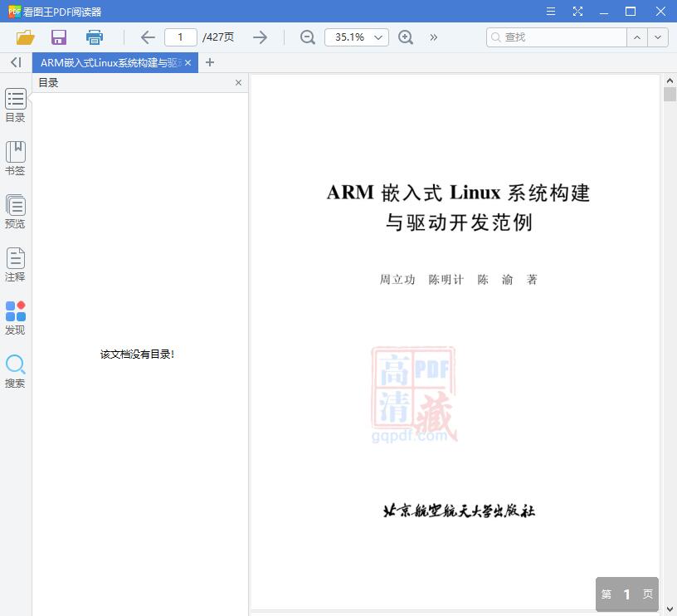Close the ARM嵌入式Linux document tab
This screenshot has height=616, width=677.
pyautogui.click(x=188, y=62)
